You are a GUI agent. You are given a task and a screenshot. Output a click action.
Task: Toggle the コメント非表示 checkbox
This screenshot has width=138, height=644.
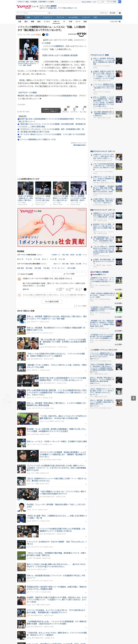tap(75, 306)
